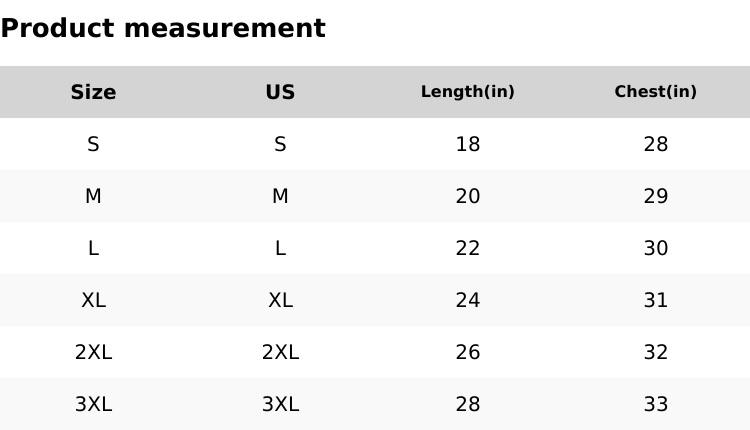Select the chest value 30
Viewport: 750px width, 430px height.
point(655,248)
